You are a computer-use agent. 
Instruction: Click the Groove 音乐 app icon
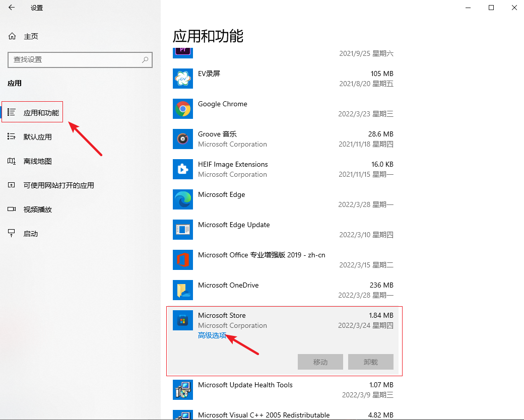pos(182,139)
